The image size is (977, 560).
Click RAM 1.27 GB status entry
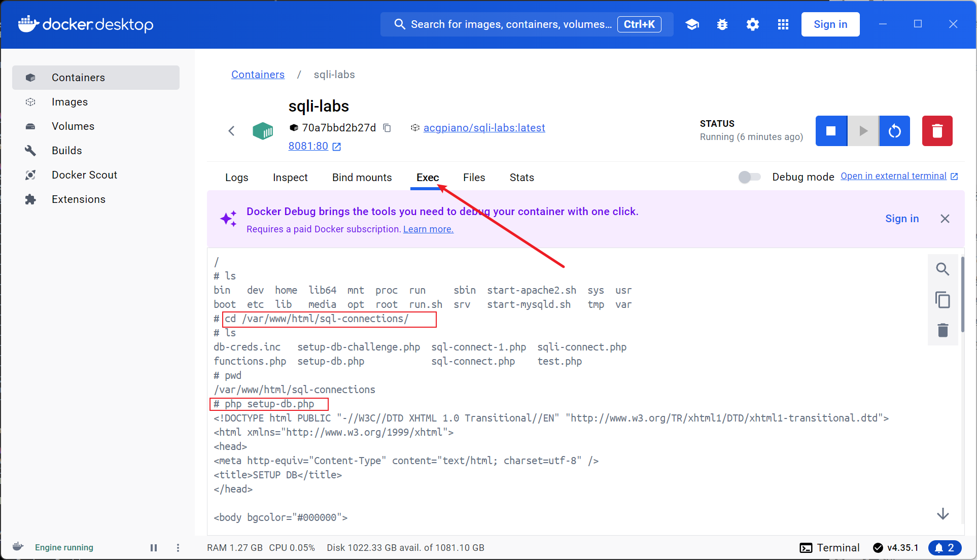click(x=235, y=548)
